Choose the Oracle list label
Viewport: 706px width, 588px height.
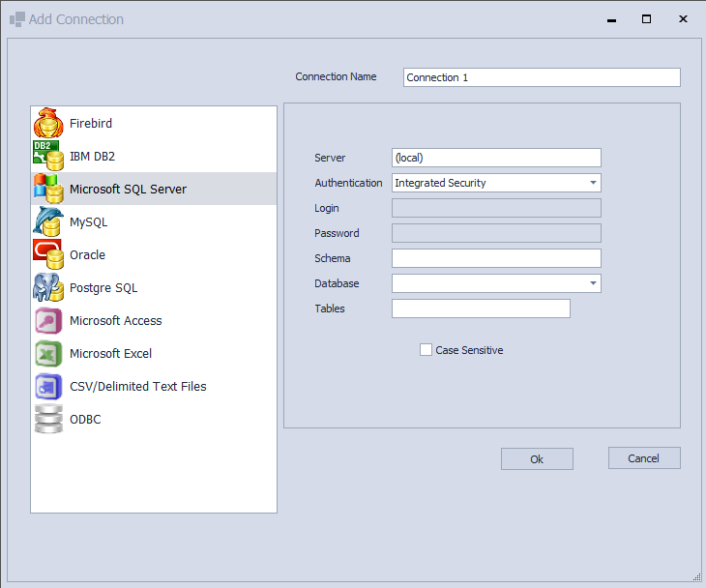point(87,254)
